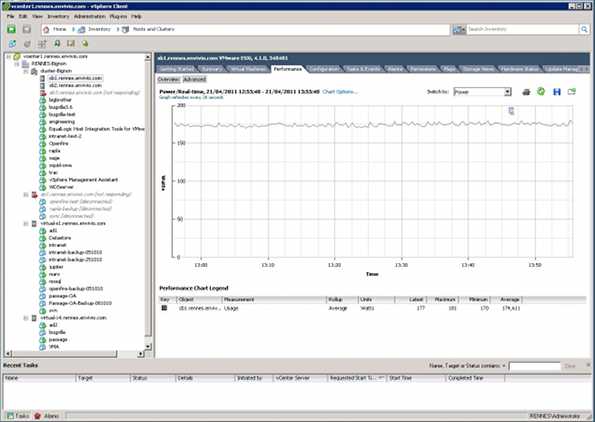Click the Measurement column header in legend
Image resolution: width=595 pixels, height=422 pixels.
coord(274,300)
